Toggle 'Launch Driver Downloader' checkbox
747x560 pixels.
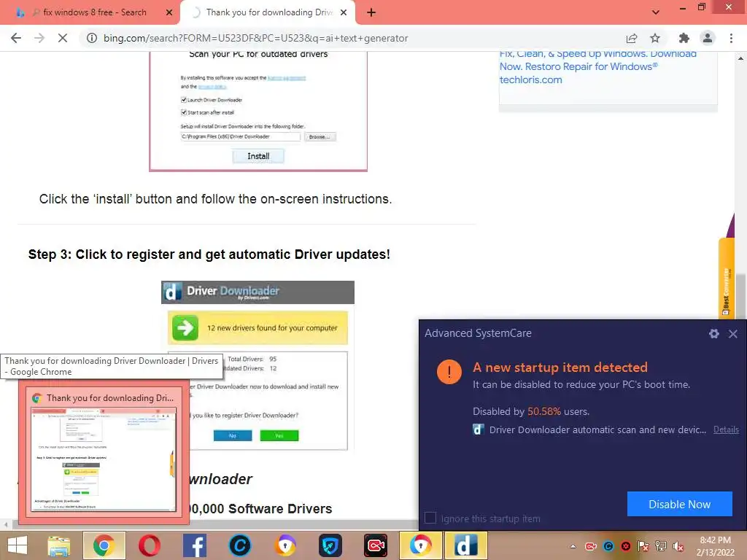(x=183, y=99)
